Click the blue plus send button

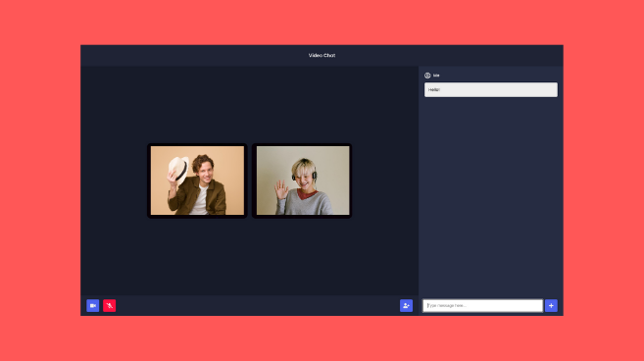(551, 305)
